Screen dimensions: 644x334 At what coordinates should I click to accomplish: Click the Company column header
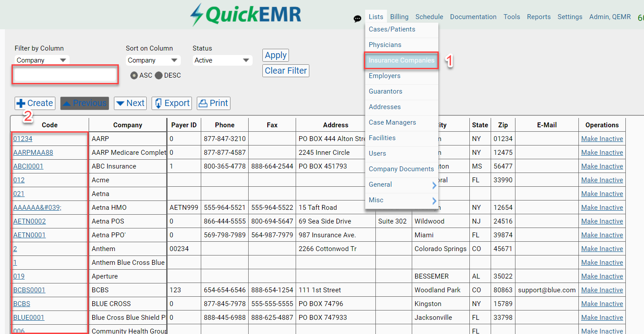point(128,125)
